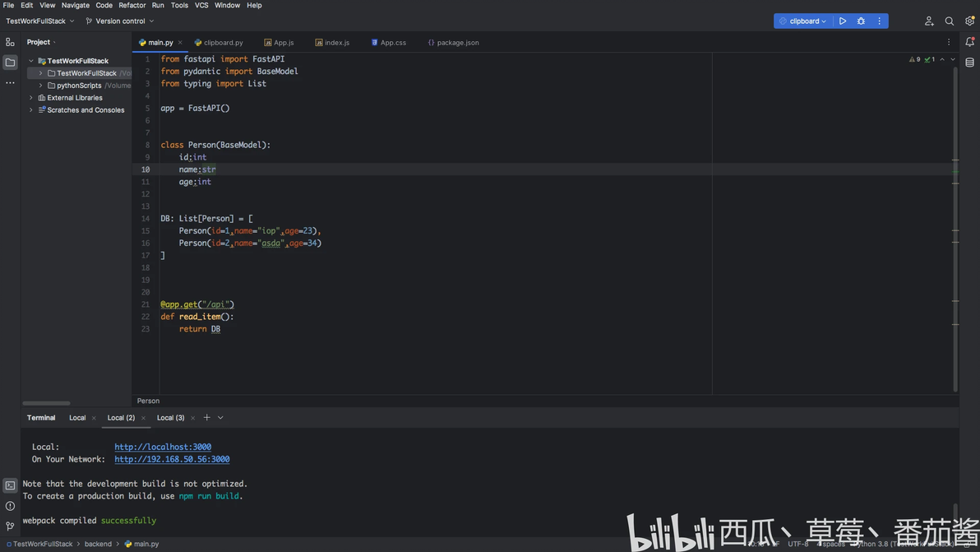The image size is (980, 552).
Task: Open the Notifications bell
Action: click(969, 42)
